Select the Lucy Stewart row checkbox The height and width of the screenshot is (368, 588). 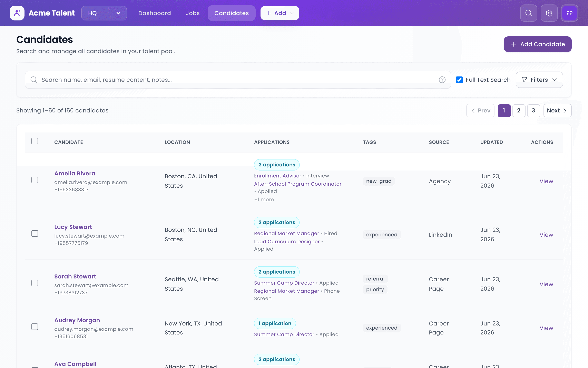[x=35, y=233]
